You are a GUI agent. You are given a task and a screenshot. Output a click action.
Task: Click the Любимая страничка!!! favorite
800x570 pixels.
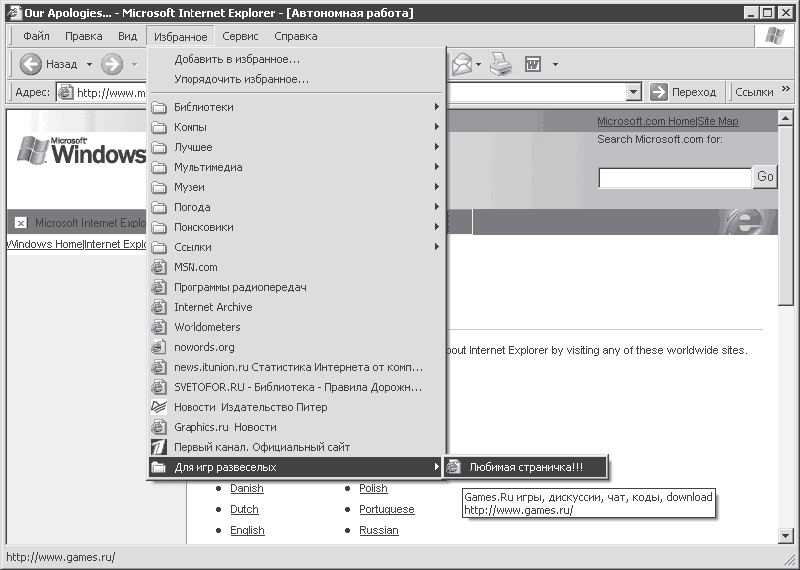(525, 467)
